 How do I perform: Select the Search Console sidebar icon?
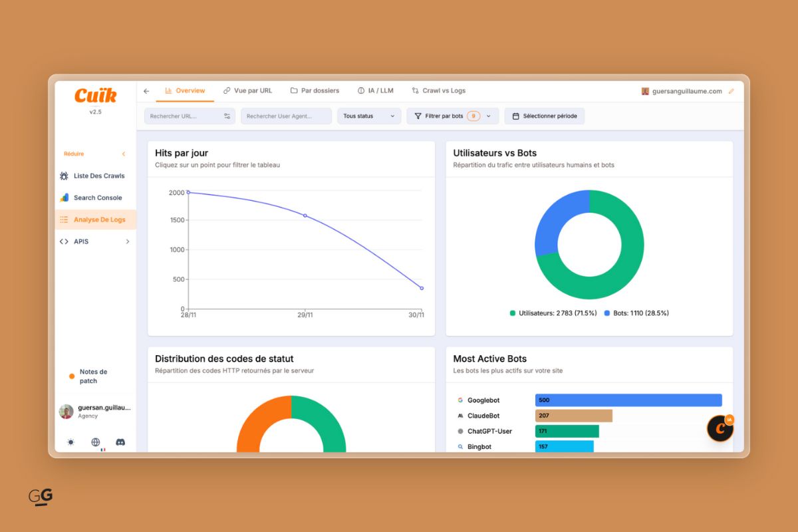click(x=64, y=198)
